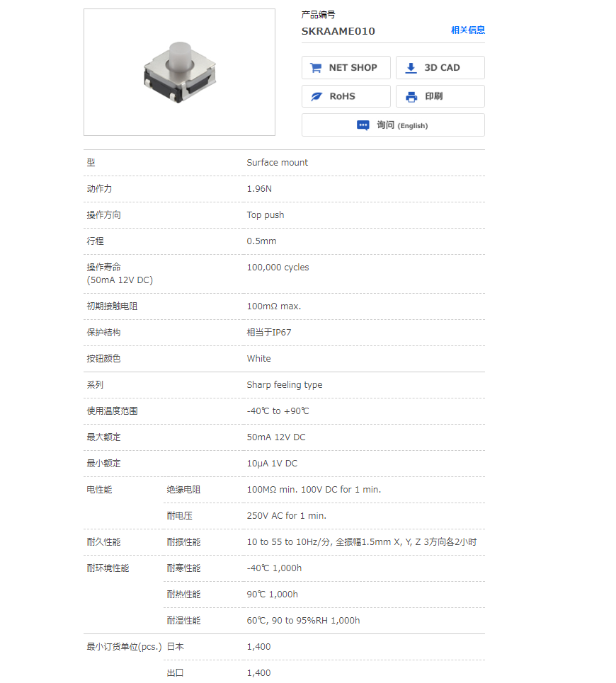Image resolution: width=616 pixels, height=683 pixels.
Task: Click the 绝缘电阻 row label
Action: pyautogui.click(x=183, y=490)
